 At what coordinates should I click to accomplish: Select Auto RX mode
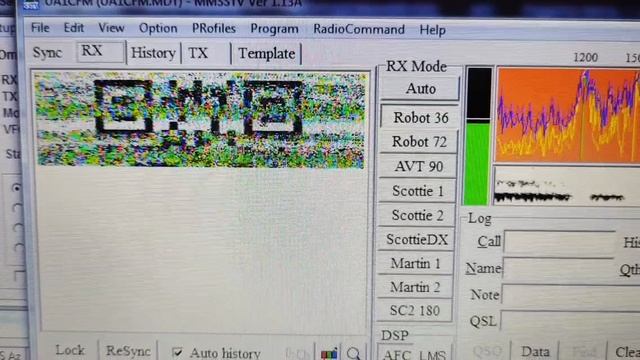(x=420, y=88)
